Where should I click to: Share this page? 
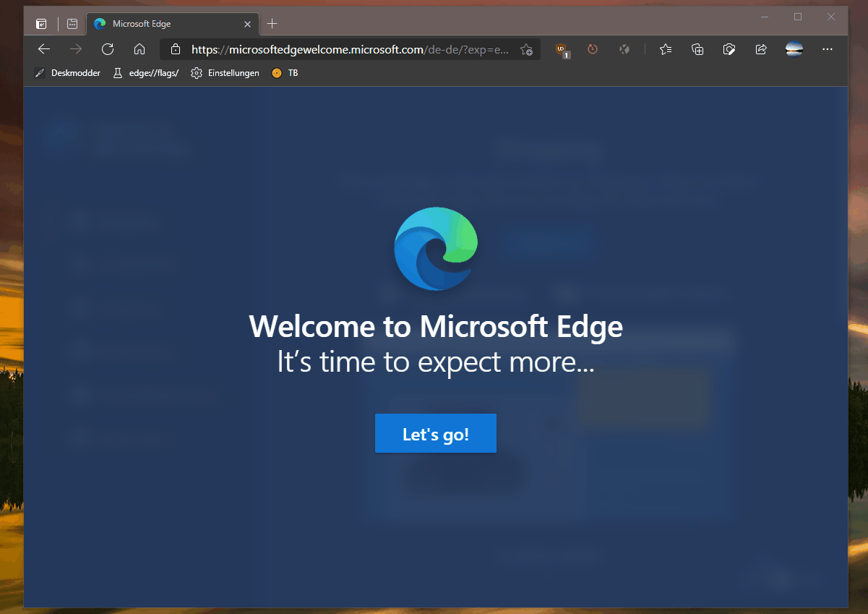pyautogui.click(x=761, y=49)
